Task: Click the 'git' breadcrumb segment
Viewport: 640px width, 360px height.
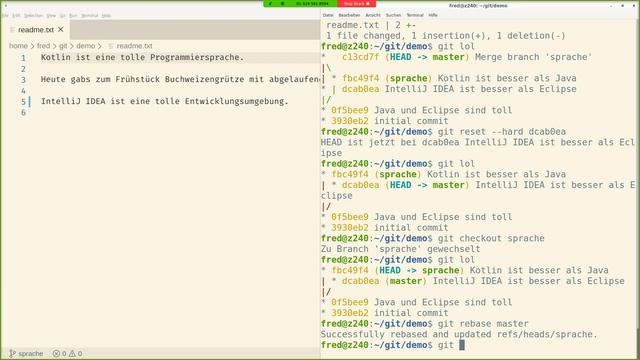Action: tap(63, 46)
